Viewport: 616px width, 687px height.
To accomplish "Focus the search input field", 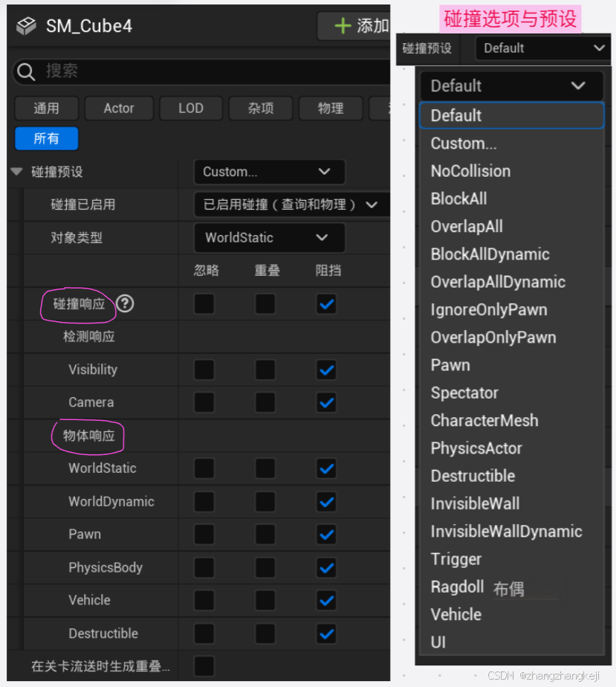I will (x=201, y=71).
